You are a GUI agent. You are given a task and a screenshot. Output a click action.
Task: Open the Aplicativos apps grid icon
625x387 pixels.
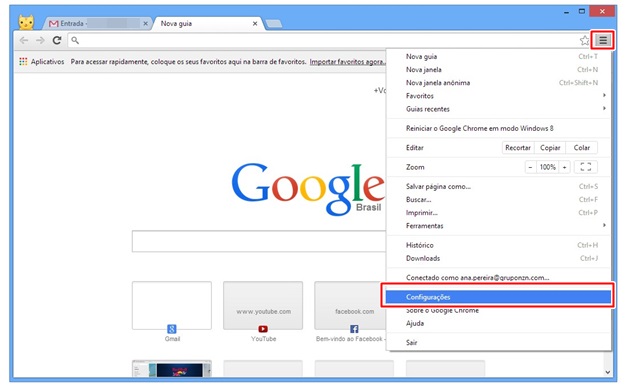(x=23, y=61)
